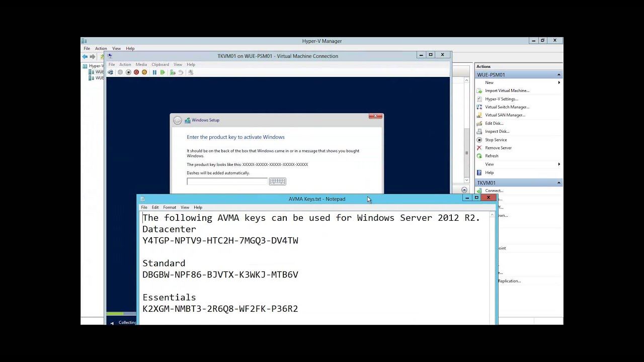Click the green Refresh icon in Actions
This screenshot has width=644, height=362.
(x=479, y=156)
